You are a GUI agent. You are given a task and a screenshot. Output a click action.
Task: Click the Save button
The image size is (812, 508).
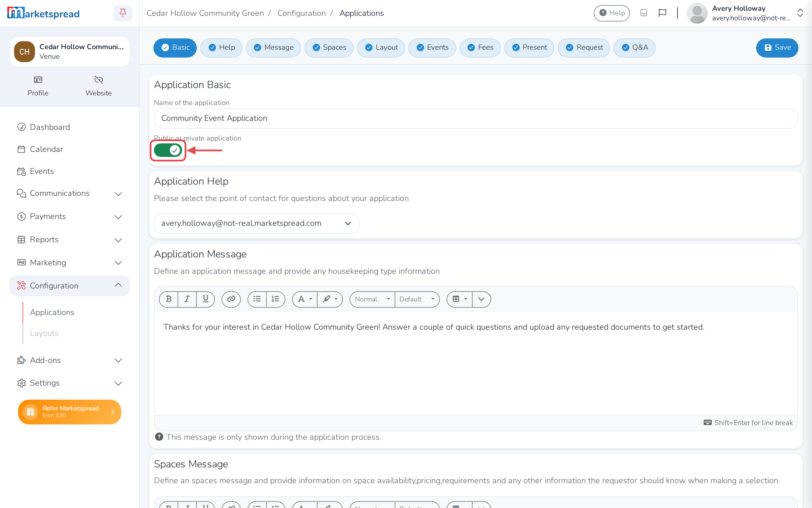[x=777, y=48]
